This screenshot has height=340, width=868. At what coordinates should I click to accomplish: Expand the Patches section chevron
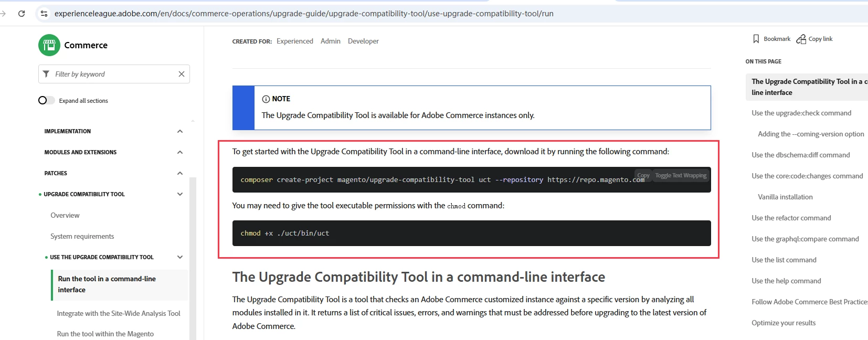tap(180, 173)
